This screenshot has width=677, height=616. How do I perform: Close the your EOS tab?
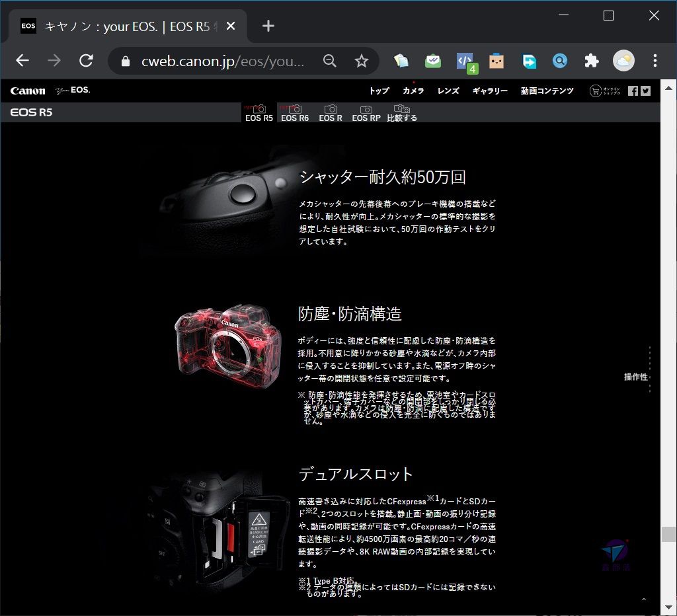[231, 26]
